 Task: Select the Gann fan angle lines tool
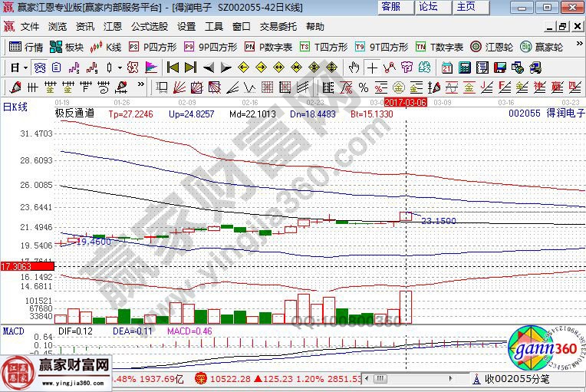(179, 87)
